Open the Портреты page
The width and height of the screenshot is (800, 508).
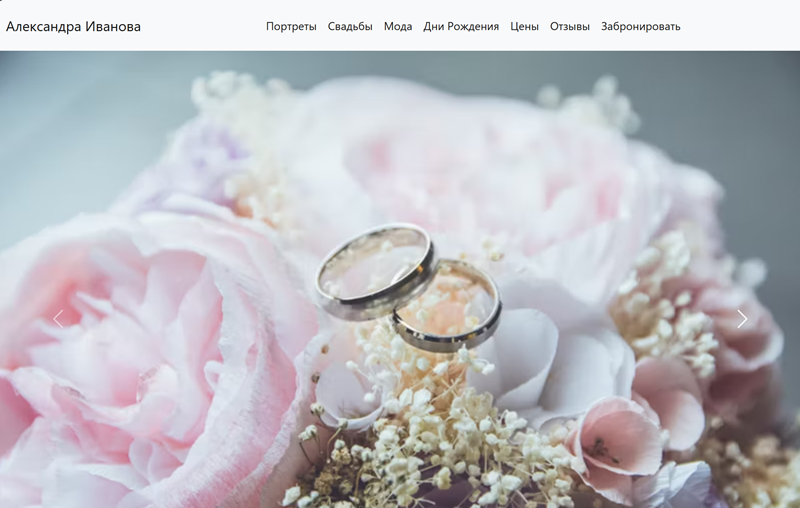[291, 27]
